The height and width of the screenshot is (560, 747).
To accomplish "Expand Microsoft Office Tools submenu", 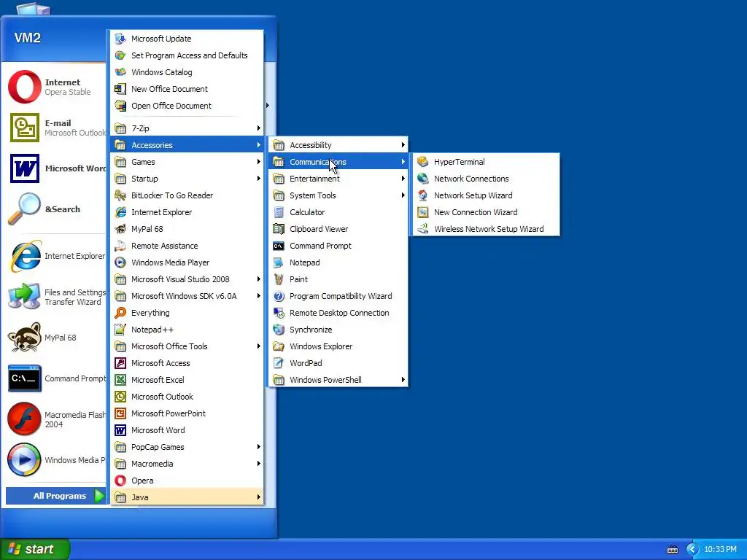I will (x=187, y=346).
